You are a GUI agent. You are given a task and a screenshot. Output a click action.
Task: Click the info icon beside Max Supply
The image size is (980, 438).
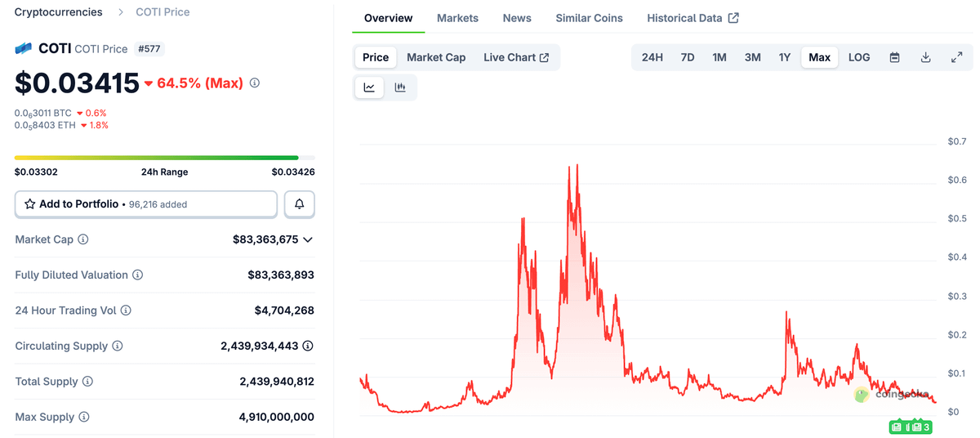pyautogui.click(x=83, y=418)
